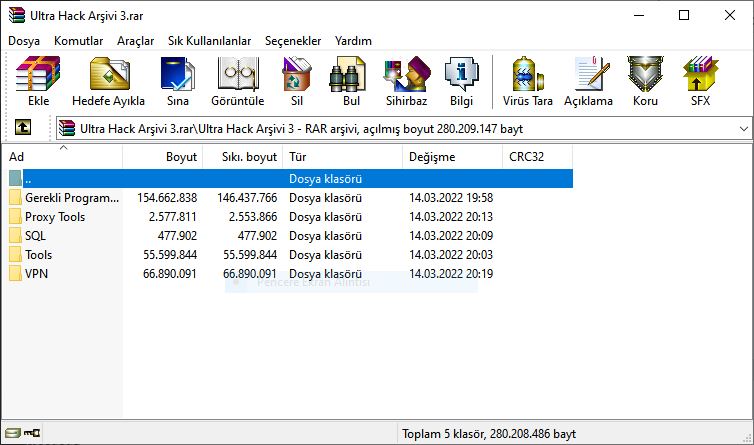This screenshot has height=445, width=754.
Task: Click the Hedefe Ayıkla extract icon
Action: pos(110,74)
